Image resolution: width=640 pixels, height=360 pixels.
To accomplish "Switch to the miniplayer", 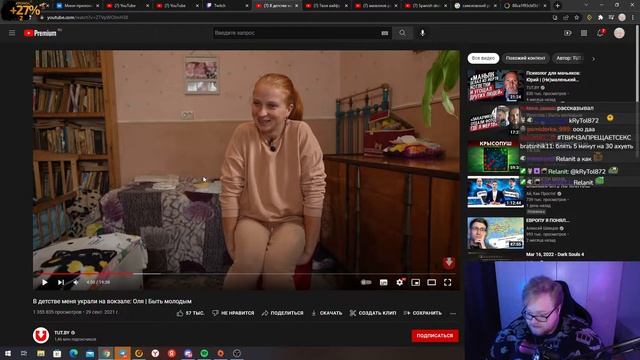I will (416, 282).
